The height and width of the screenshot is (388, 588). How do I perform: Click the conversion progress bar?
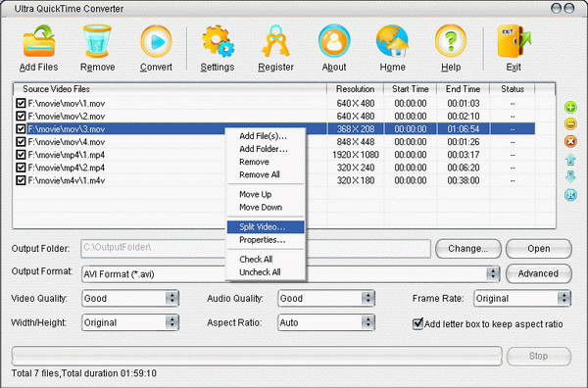(257, 356)
